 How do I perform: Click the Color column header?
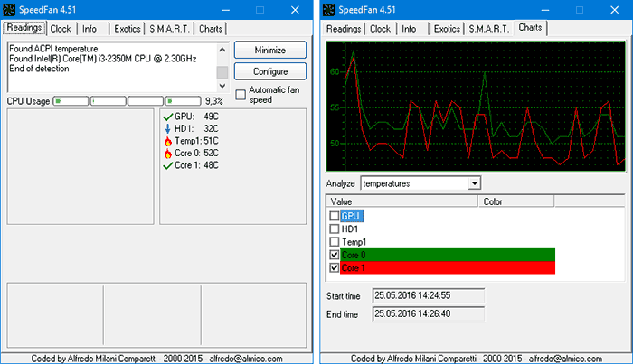click(516, 201)
